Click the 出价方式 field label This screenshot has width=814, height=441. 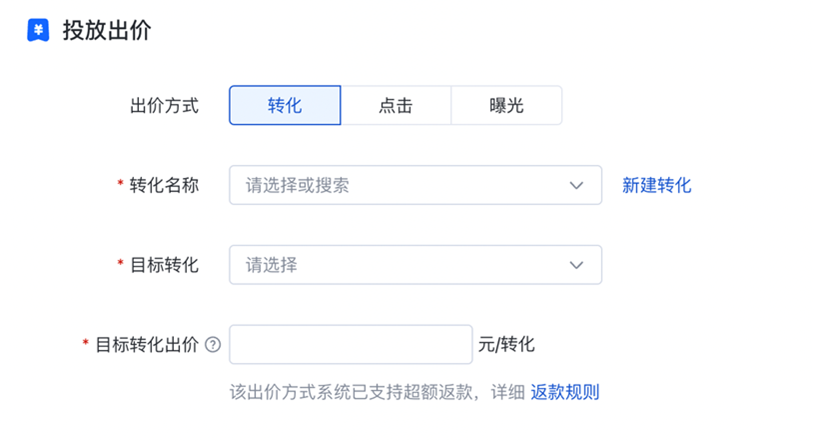(x=164, y=105)
